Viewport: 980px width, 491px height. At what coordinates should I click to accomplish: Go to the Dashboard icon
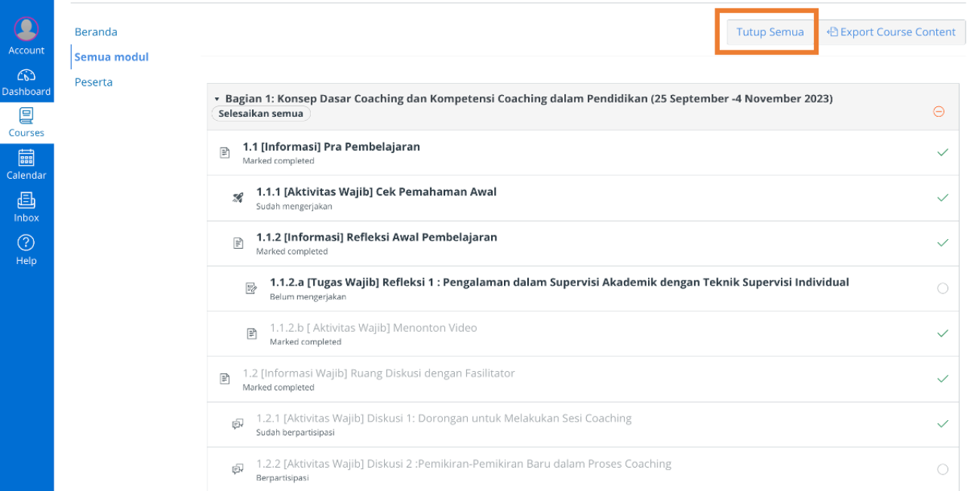[x=26, y=75]
